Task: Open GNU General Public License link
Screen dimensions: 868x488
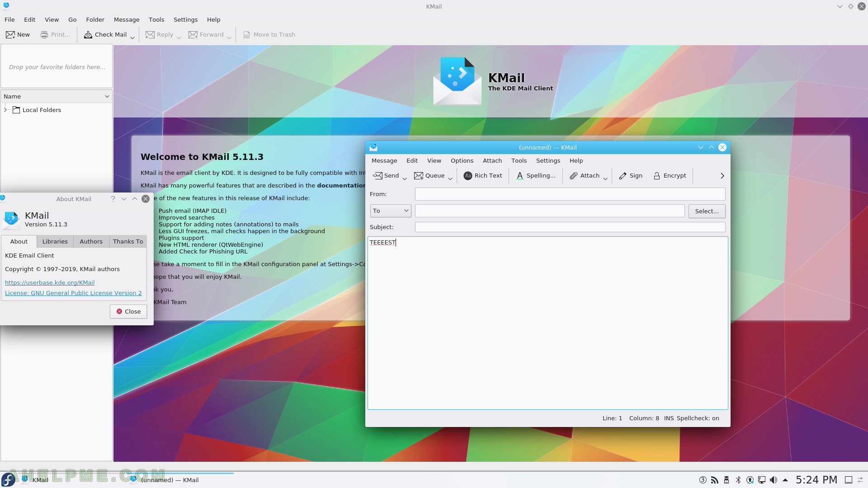Action: tap(73, 293)
